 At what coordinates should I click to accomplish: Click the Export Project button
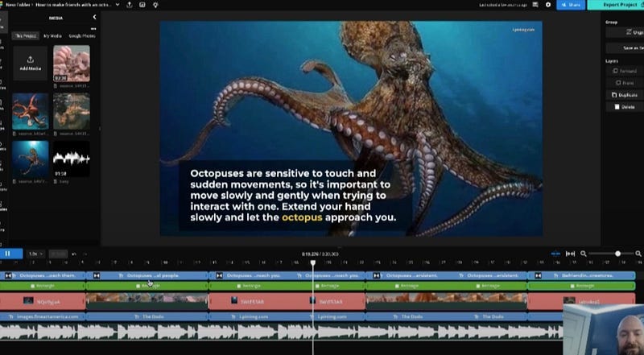[x=617, y=5]
